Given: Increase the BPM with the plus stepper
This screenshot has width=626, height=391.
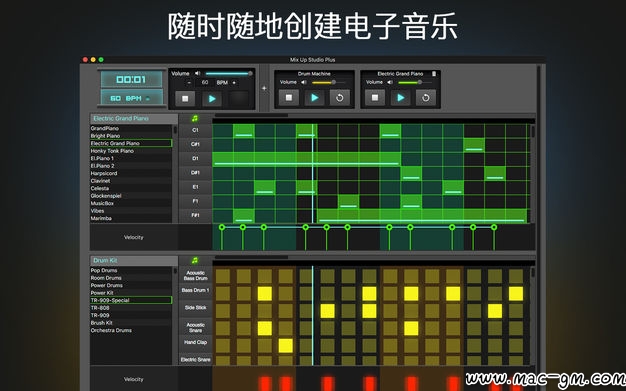Looking at the screenshot, I should [234, 83].
